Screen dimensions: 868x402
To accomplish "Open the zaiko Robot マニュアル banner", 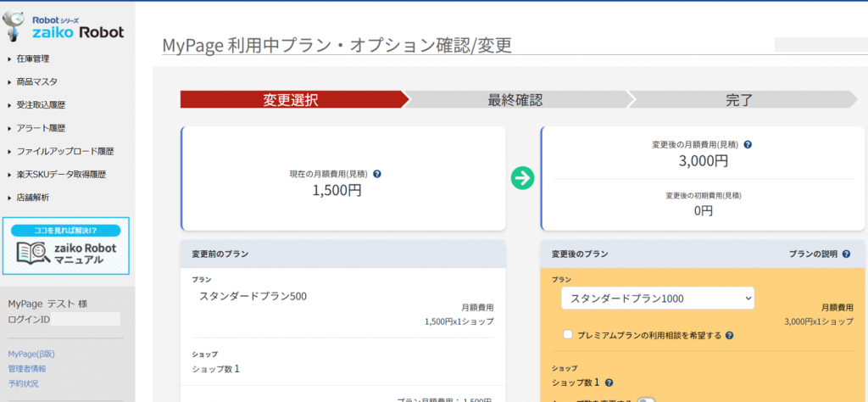I will [66, 246].
